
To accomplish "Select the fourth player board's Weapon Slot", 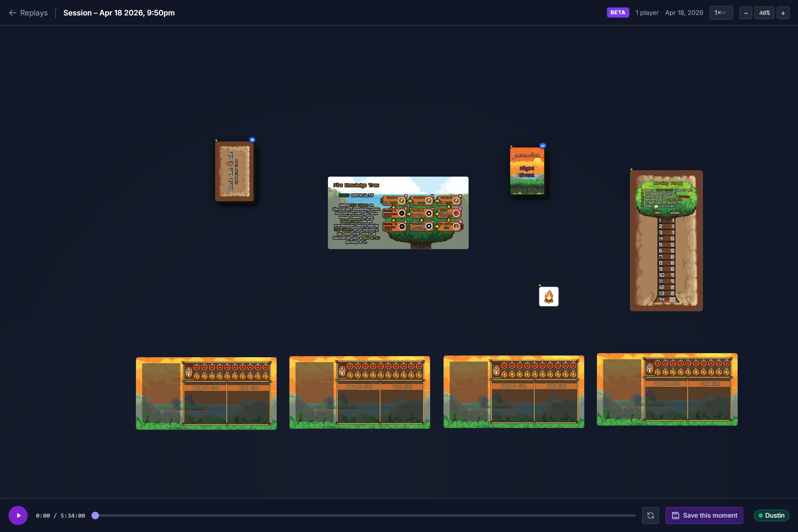I will tap(666, 399).
